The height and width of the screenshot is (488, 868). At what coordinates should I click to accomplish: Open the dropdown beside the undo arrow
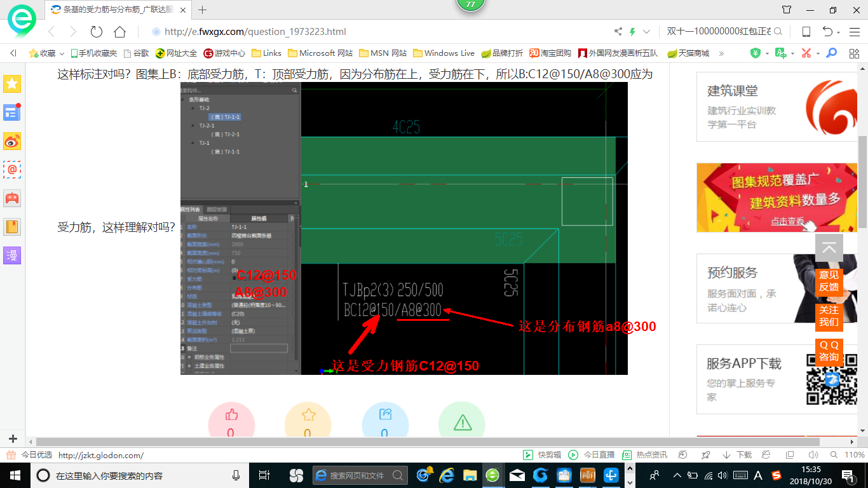(x=839, y=32)
